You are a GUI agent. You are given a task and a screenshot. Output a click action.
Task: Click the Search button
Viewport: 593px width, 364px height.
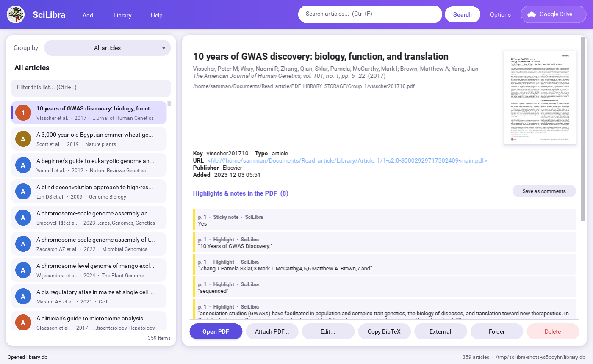(463, 14)
